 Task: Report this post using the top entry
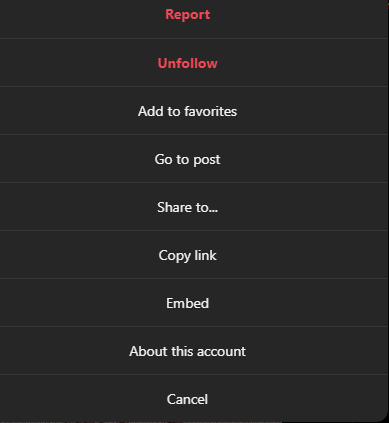pyautogui.click(x=188, y=15)
